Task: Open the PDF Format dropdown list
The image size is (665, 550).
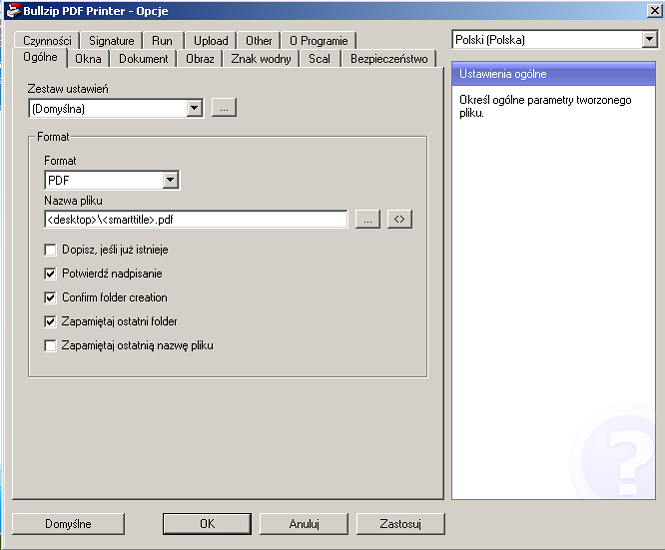Action: pyautogui.click(x=170, y=180)
